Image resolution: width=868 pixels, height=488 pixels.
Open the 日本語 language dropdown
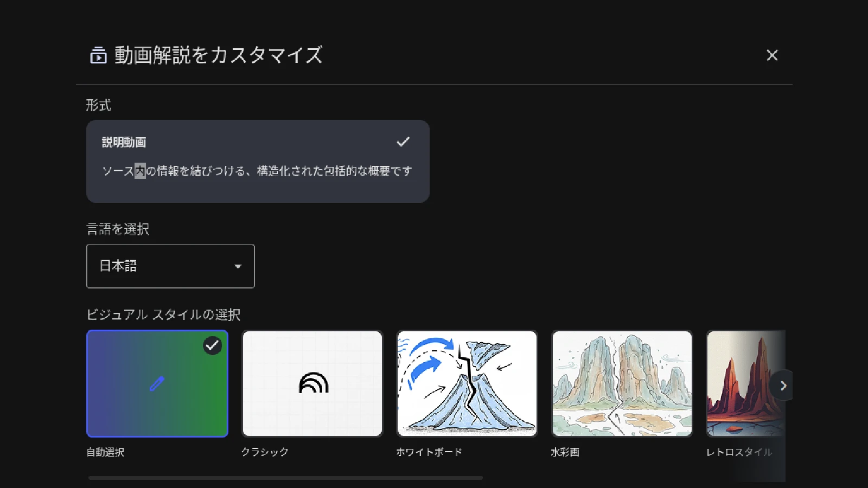170,266
